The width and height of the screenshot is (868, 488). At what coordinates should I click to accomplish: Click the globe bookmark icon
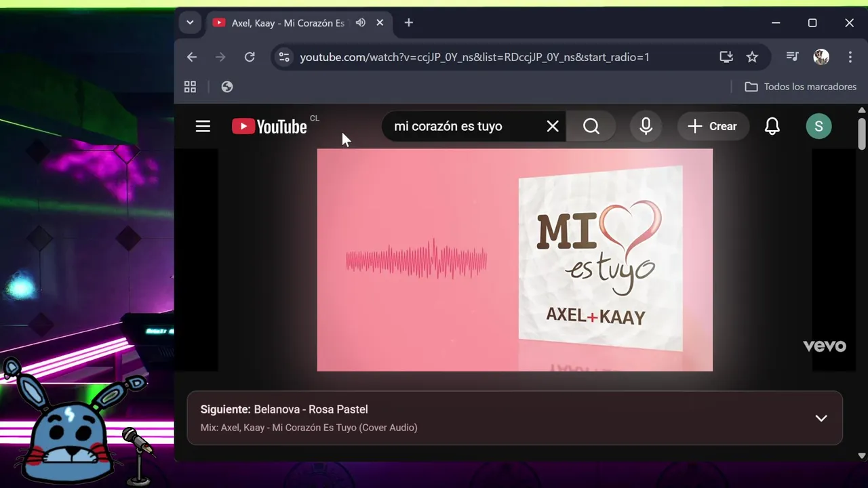(227, 87)
